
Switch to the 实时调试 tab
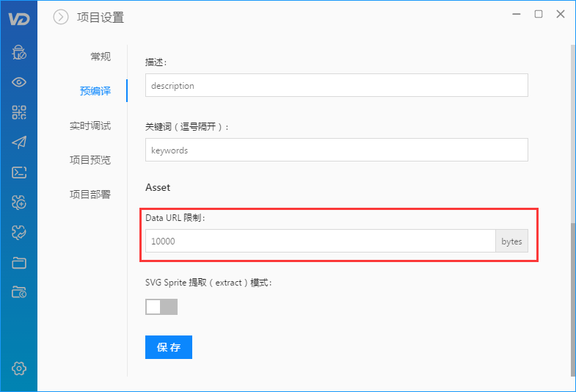90,126
